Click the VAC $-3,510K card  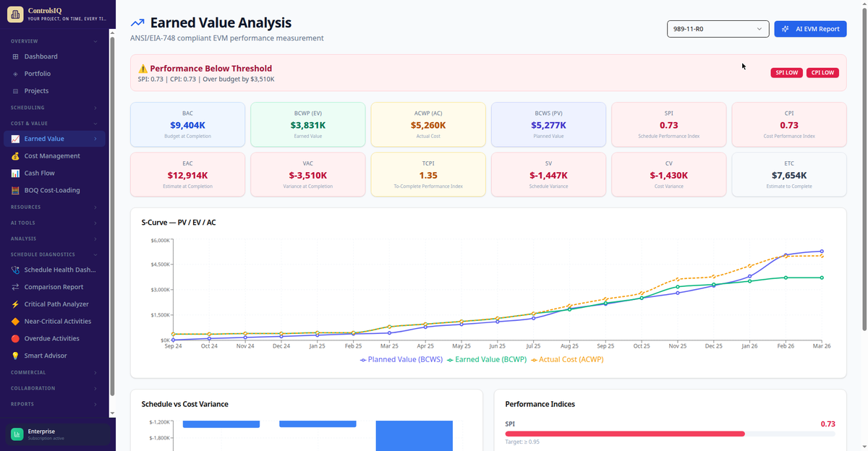308,174
